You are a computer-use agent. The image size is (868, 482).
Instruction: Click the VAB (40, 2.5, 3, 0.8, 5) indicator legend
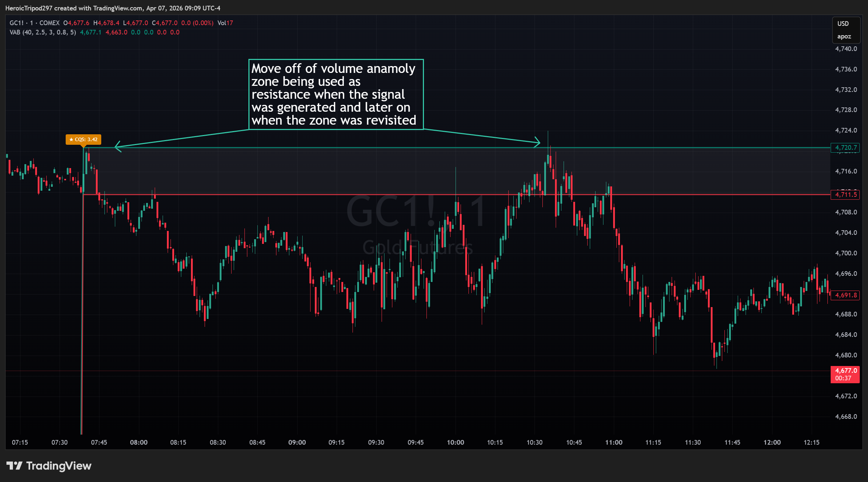click(43, 32)
